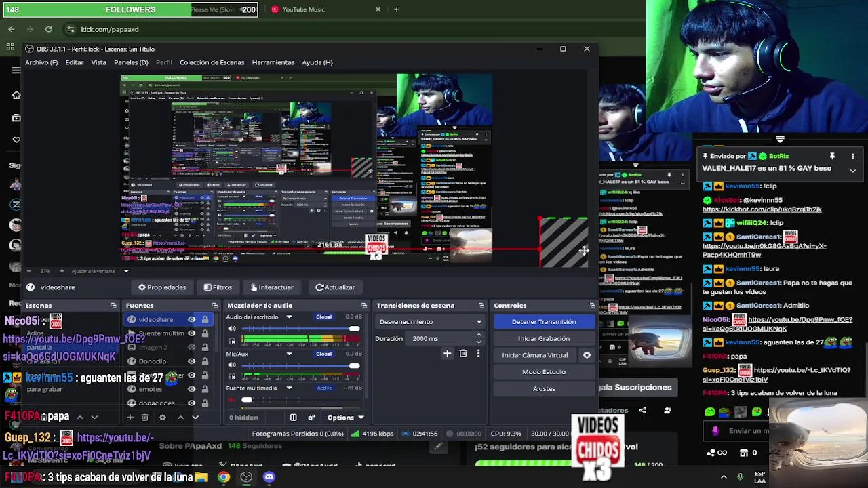Mute Audio del escritorio speaker icon
Viewport: 868px width, 488px height.
pos(232,329)
